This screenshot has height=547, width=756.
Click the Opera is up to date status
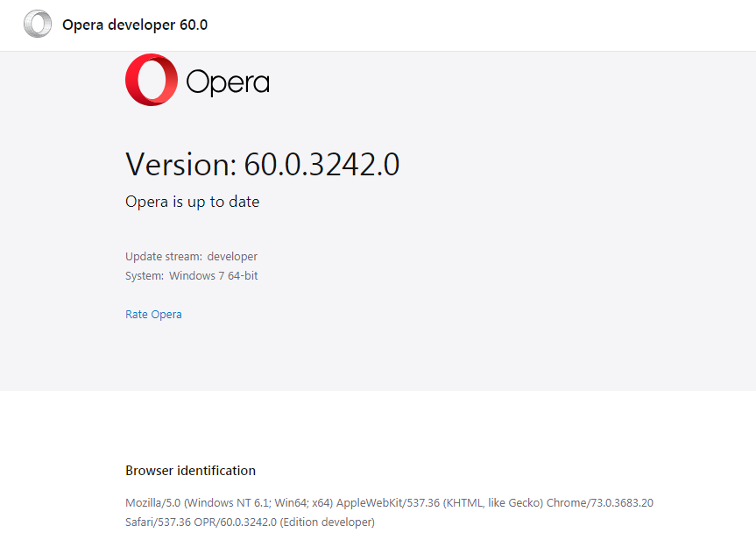tap(193, 202)
